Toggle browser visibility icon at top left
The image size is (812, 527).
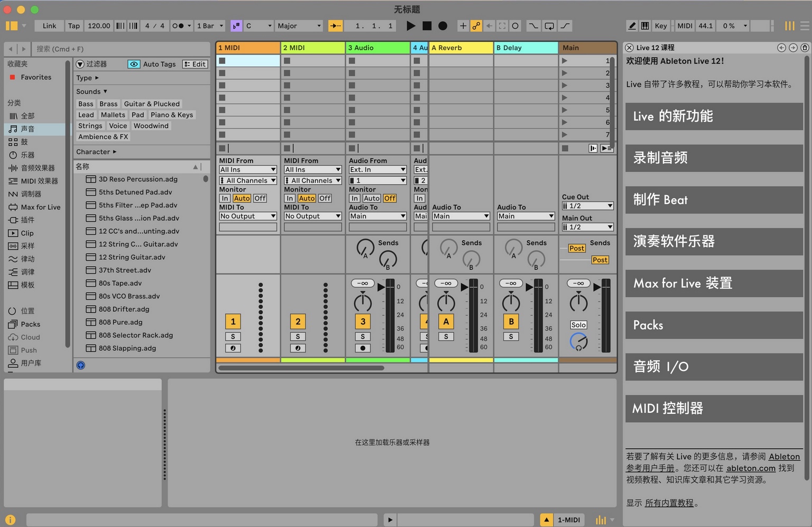[12, 25]
